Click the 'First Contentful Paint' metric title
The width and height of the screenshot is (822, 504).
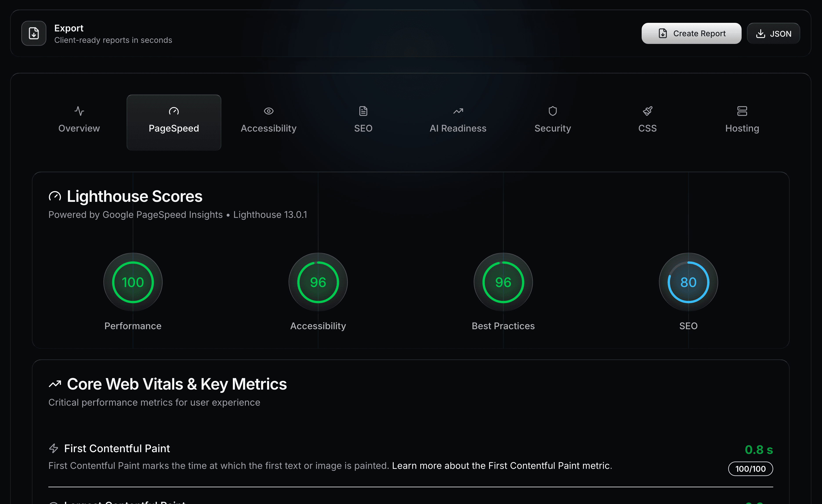point(117,448)
